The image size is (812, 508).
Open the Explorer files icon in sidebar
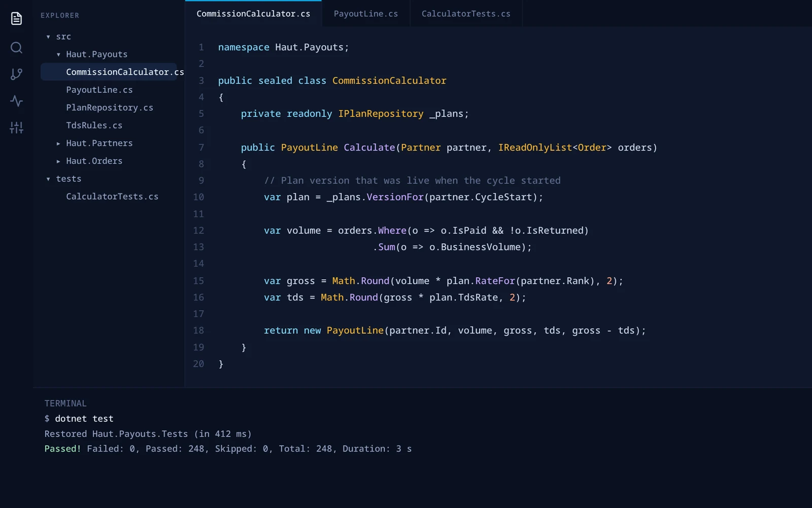[x=16, y=18]
